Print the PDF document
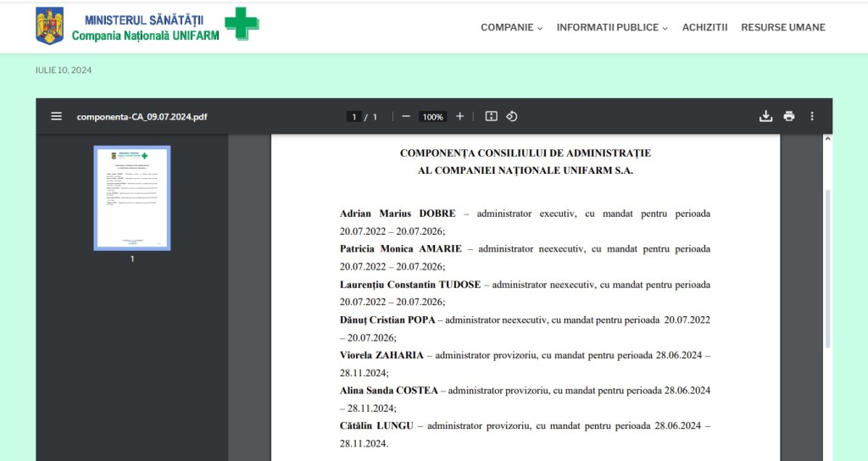 pos(789,116)
